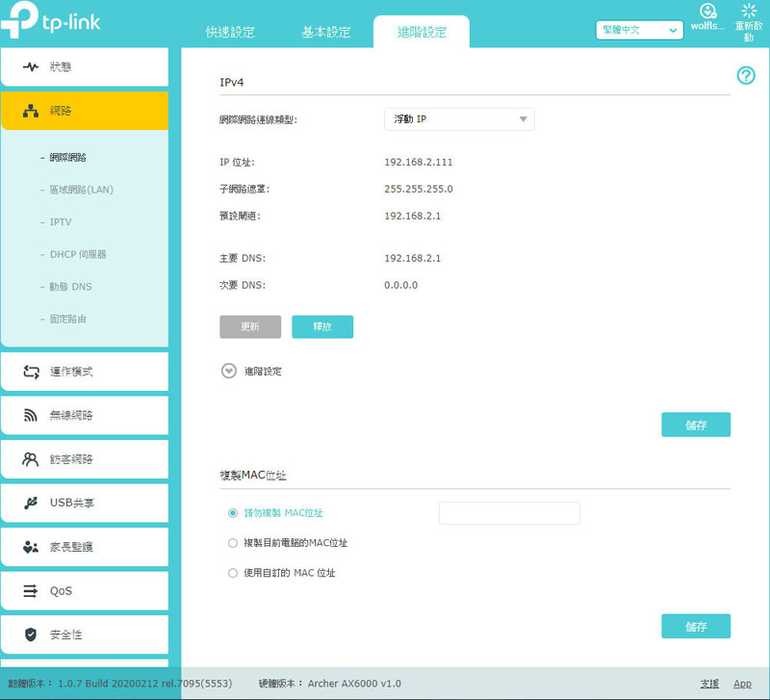Open the 支援 support link
This screenshot has width=770, height=700.
709,684
